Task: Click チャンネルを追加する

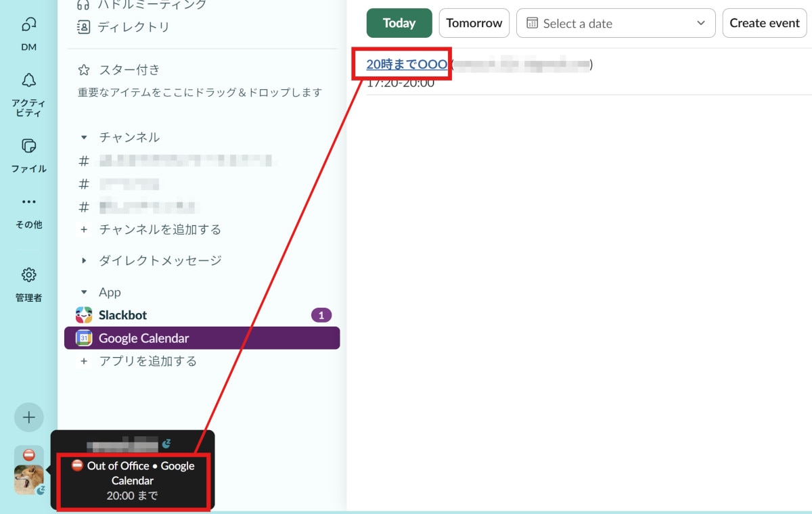Action: coord(160,230)
